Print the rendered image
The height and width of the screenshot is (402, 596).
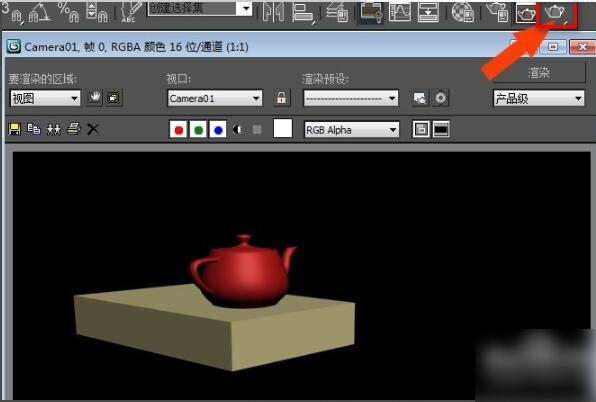click(x=74, y=129)
